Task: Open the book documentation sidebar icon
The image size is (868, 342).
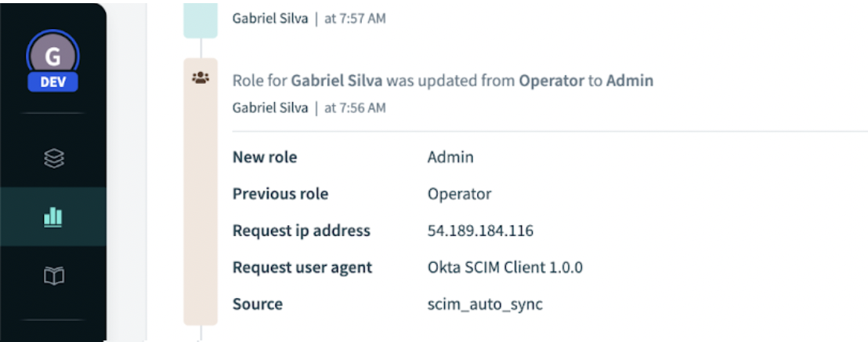Action: tap(52, 275)
